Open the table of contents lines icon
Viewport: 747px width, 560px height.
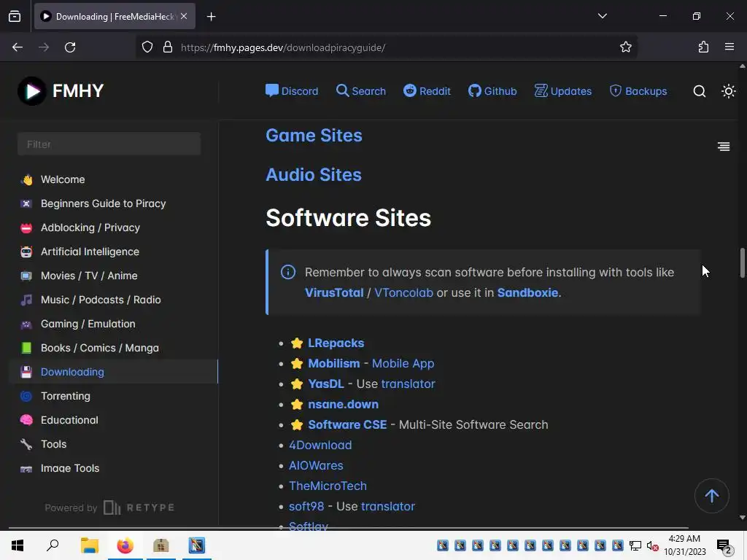[x=723, y=147]
